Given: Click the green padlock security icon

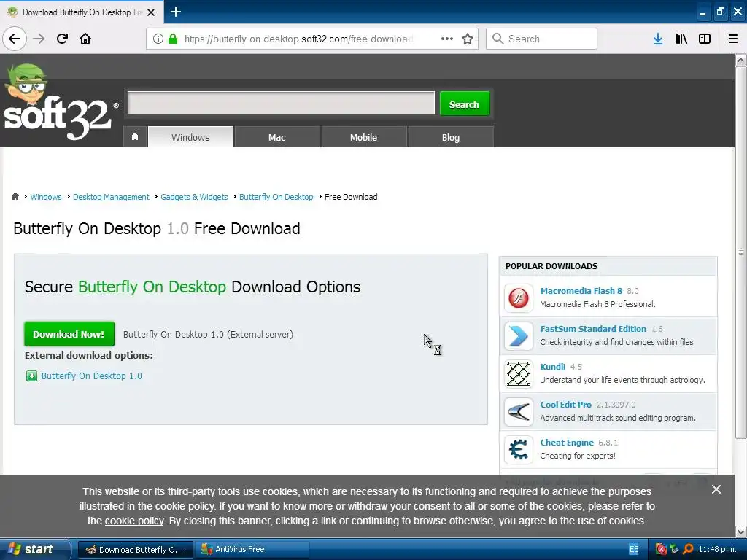Looking at the screenshot, I should point(173,39).
